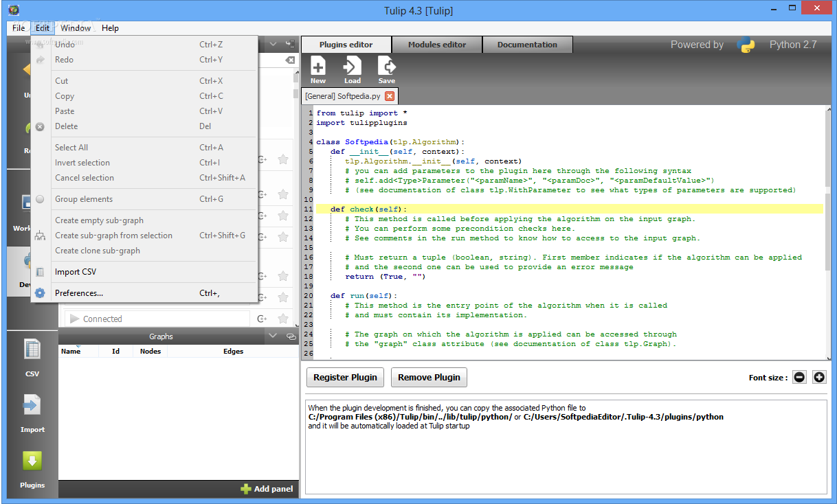
Task: Click the Preferences gear icon in menu
Action: pyautogui.click(x=40, y=293)
